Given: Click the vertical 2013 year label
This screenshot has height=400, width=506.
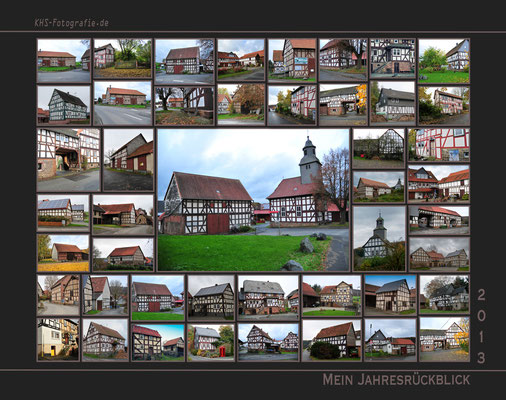Looking at the screenshot, I should coord(481,326).
